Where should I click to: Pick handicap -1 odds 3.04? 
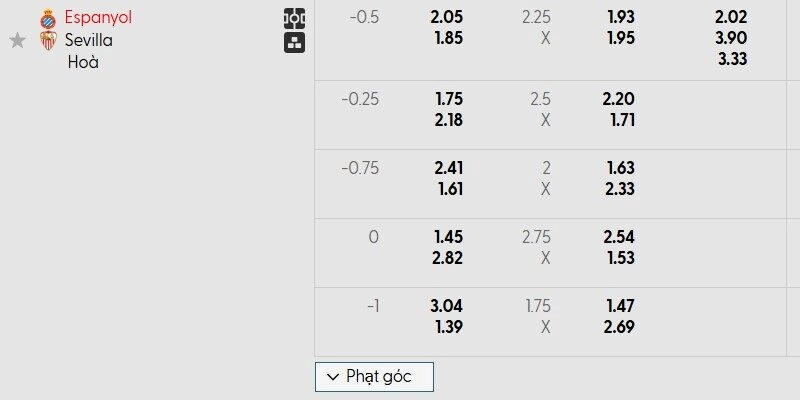pos(447,306)
